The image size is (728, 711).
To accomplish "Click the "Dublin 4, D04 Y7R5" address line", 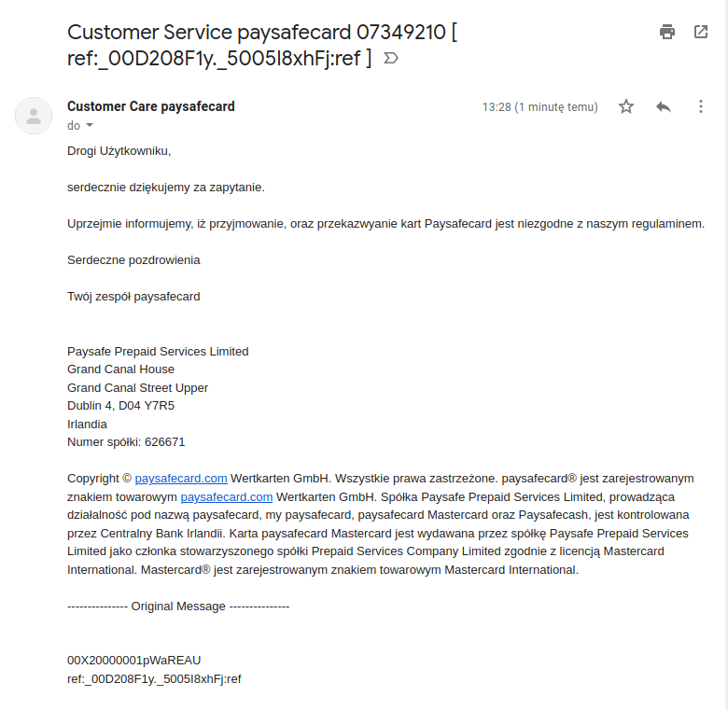I will (120, 405).
